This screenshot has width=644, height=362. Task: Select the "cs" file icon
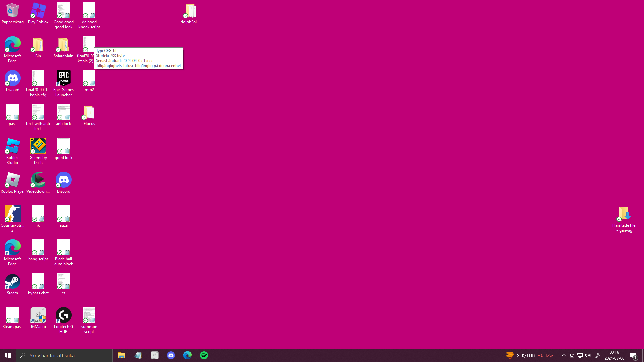pyautogui.click(x=63, y=285)
